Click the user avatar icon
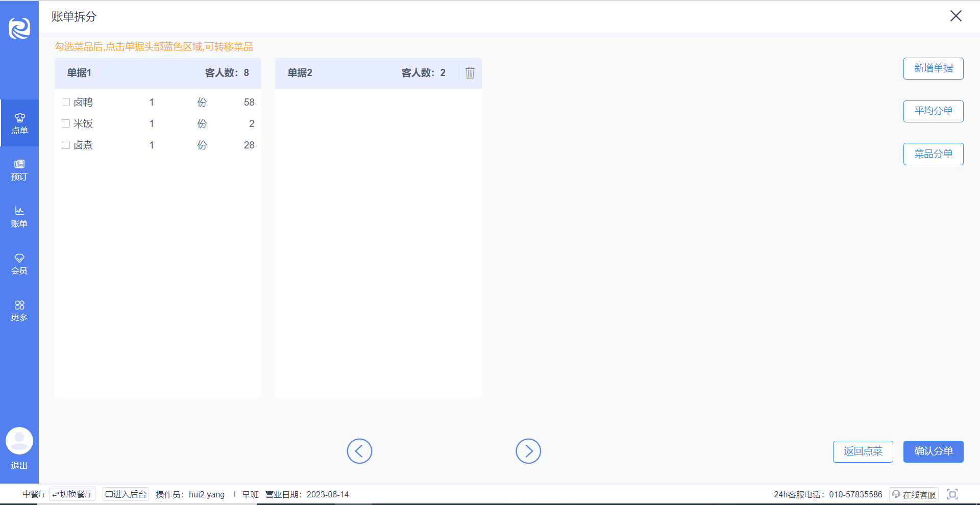 coord(19,441)
